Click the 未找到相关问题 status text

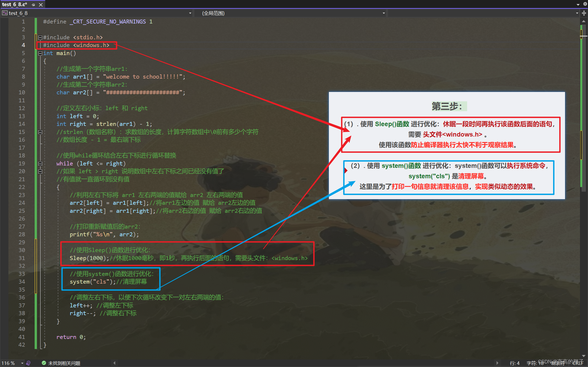click(x=64, y=363)
